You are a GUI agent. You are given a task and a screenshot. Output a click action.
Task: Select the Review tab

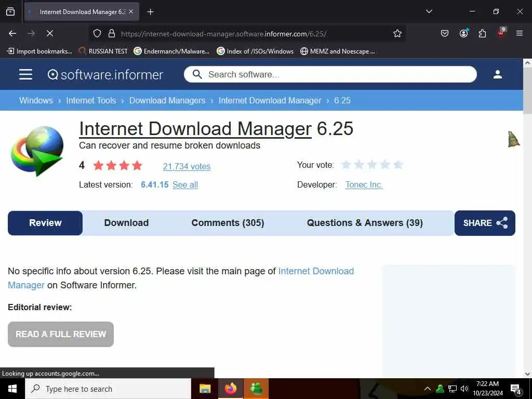coord(45,223)
